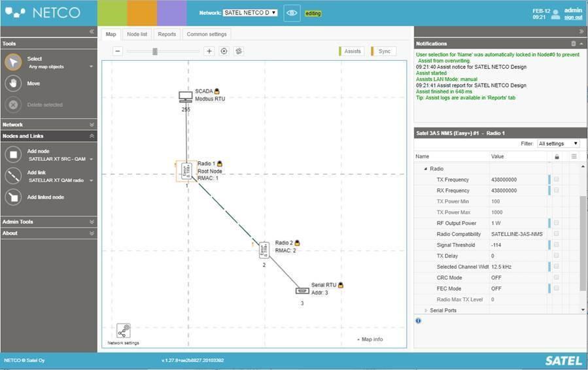Toggle lock checkbox for TX Delay
This screenshot has height=370, width=588.
pos(557,256)
